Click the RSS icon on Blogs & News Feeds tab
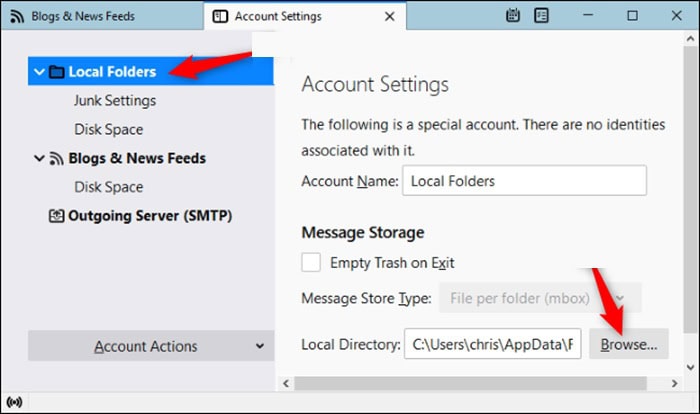 [17, 16]
